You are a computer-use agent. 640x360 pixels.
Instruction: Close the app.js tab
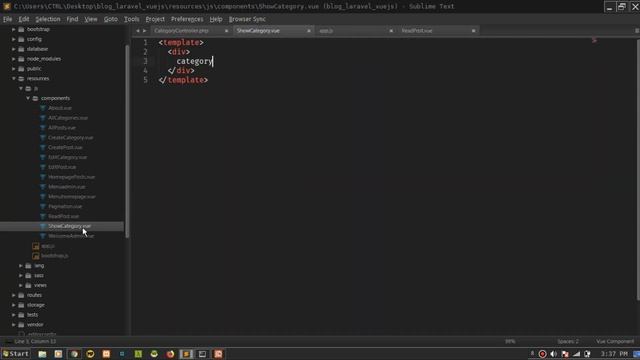pyautogui.click(x=391, y=31)
